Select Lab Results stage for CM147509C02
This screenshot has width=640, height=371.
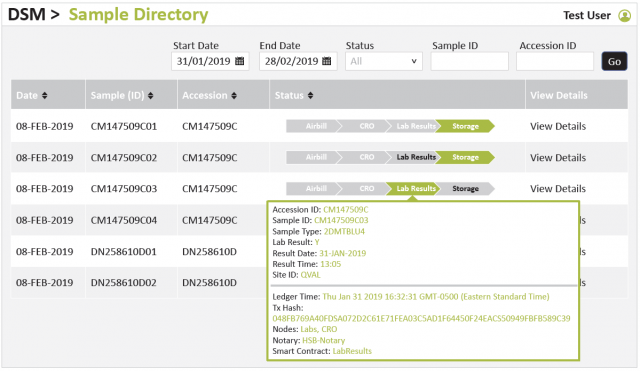pyautogui.click(x=414, y=157)
